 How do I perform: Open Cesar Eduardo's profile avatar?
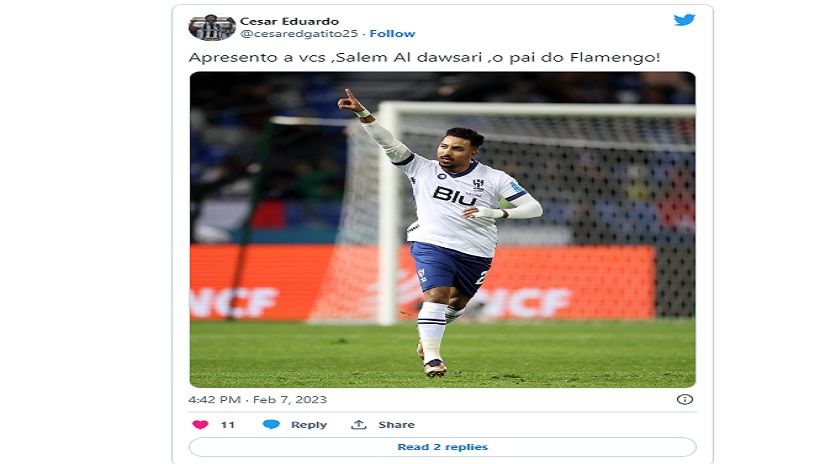click(x=212, y=27)
